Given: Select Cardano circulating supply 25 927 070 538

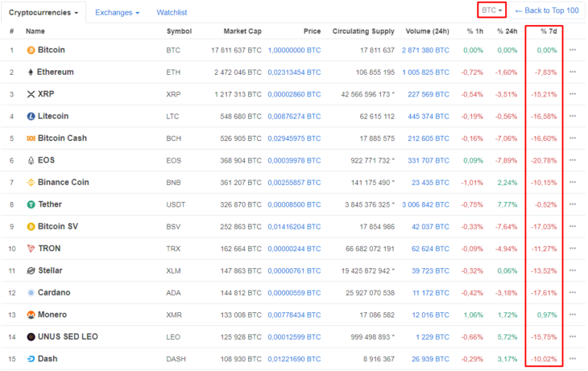Looking at the screenshot, I should [x=370, y=293].
